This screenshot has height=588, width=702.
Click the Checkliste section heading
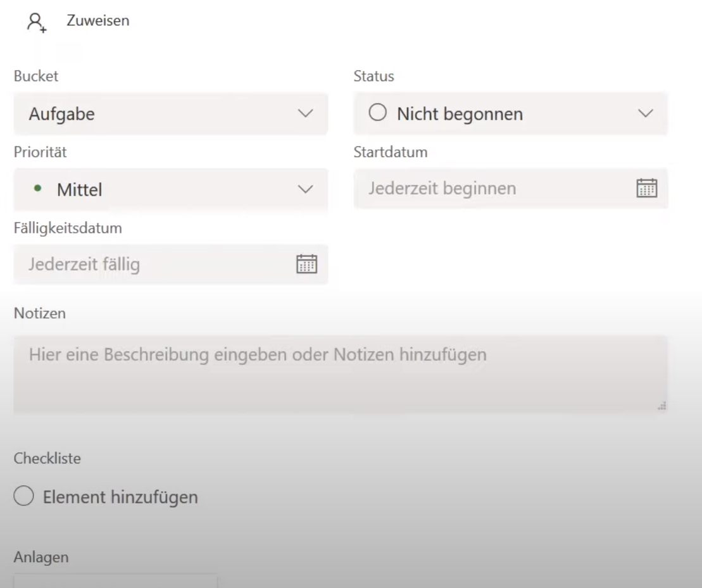pos(47,459)
